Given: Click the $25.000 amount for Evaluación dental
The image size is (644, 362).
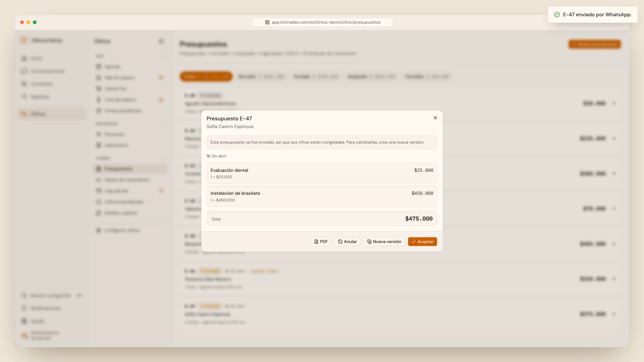Looking at the screenshot, I should pos(423,170).
